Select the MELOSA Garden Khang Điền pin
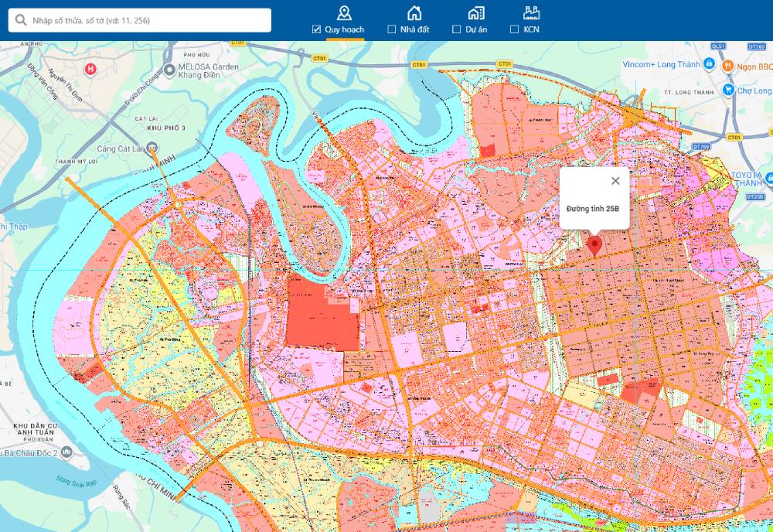 point(170,71)
